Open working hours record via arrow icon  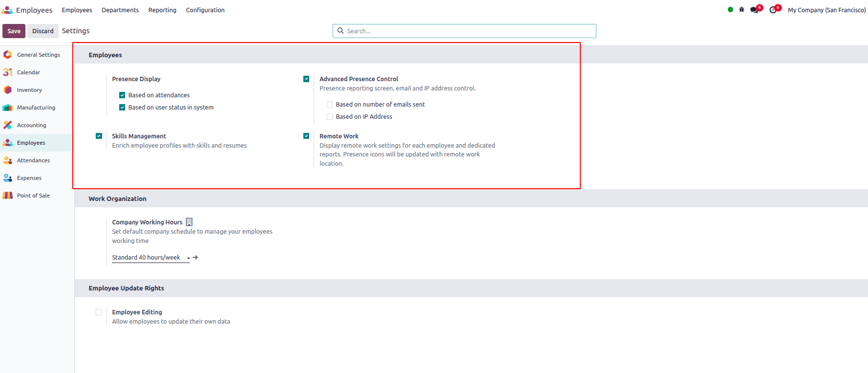[x=195, y=257]
